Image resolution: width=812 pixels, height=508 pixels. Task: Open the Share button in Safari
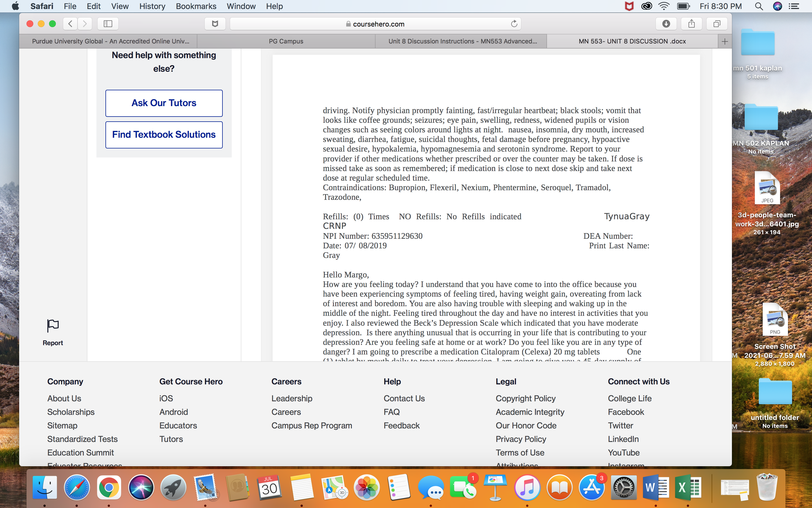[x=691, y=24]
